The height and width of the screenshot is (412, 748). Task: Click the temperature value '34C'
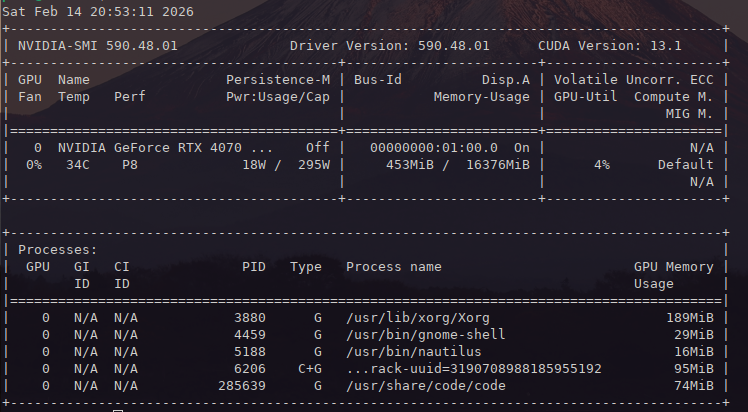click(78, 165)
